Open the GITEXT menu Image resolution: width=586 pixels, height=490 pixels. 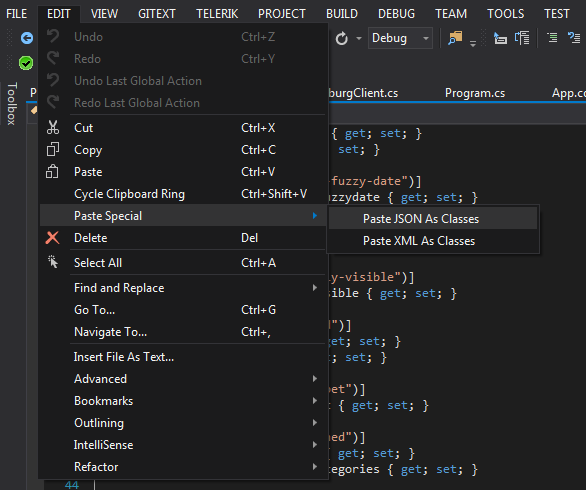click(x=157, y=14)
